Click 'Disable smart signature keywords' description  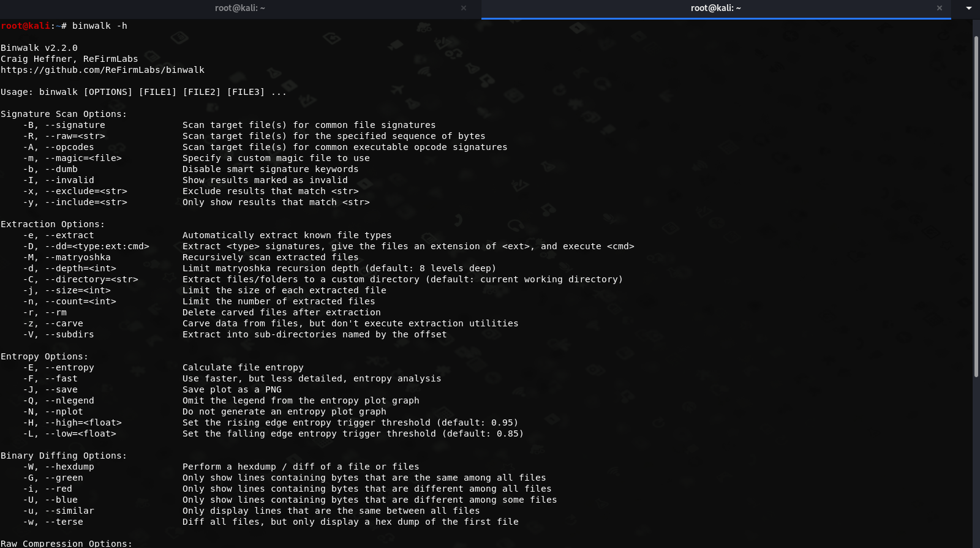click(x=270, y=169)
